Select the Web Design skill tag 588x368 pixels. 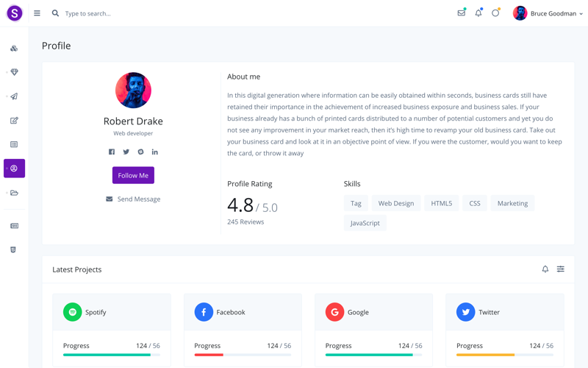(x=395, y=203)
